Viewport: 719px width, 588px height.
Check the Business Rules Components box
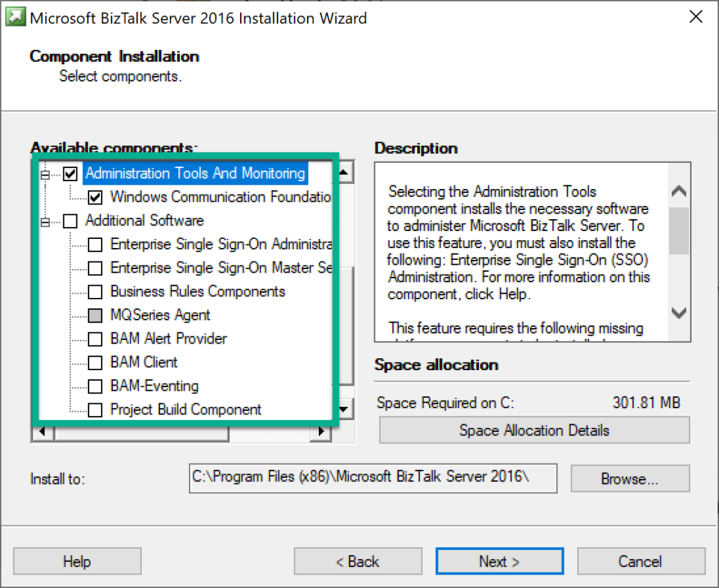point(95,292)
